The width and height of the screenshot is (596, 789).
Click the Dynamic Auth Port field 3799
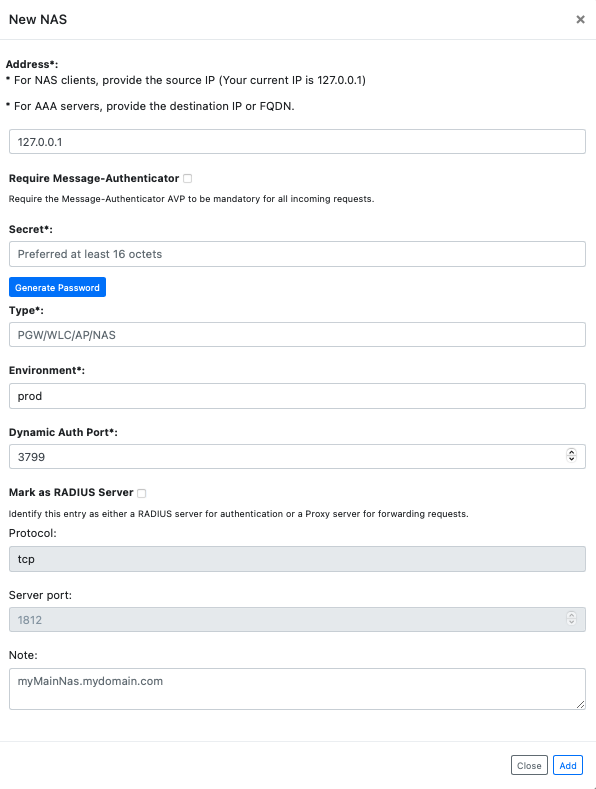coord(297,456)
